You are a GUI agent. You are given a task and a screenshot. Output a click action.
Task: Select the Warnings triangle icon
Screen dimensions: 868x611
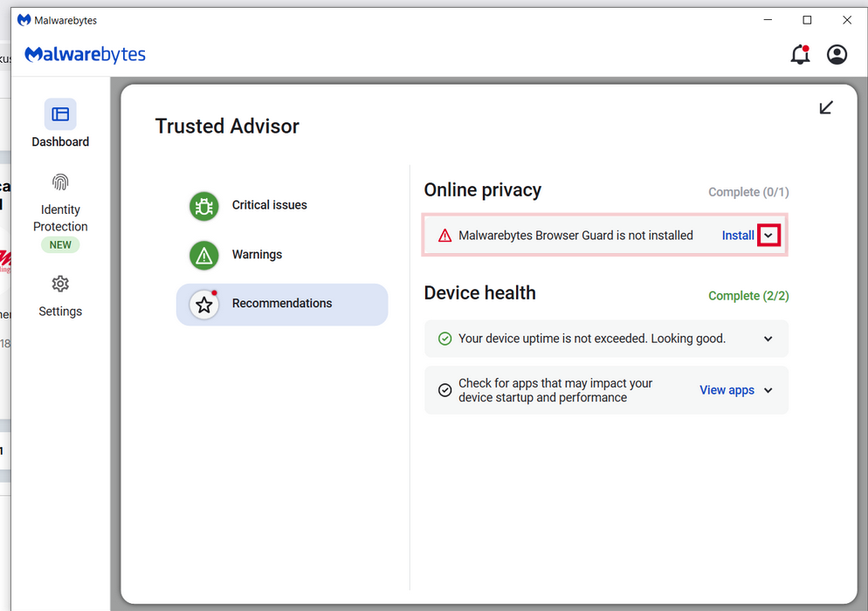tap(204, 255)
